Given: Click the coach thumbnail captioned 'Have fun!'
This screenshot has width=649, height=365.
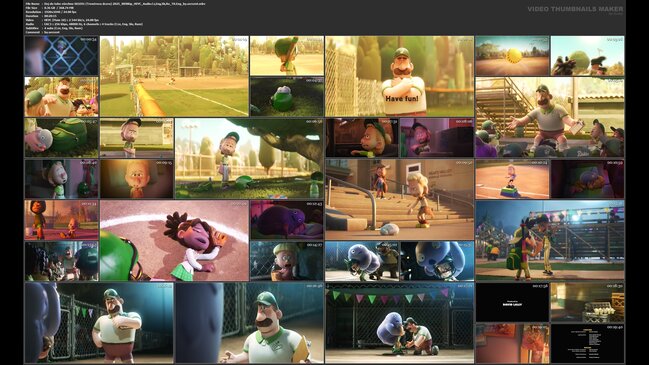Looking at the screenshot, I should click(399, 76).
